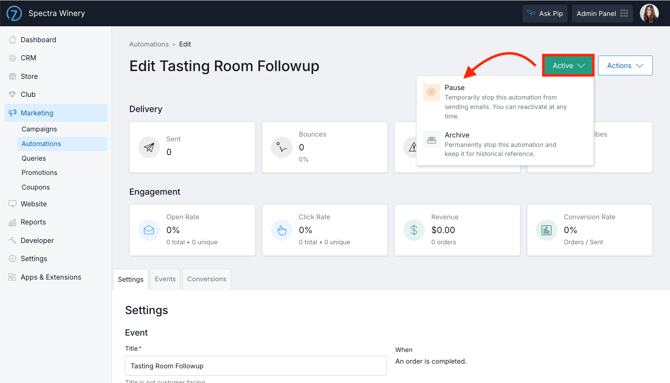This screenshot has width=670, height=383.
Task: Click the Reports chart icon
Action: [12, 222]
